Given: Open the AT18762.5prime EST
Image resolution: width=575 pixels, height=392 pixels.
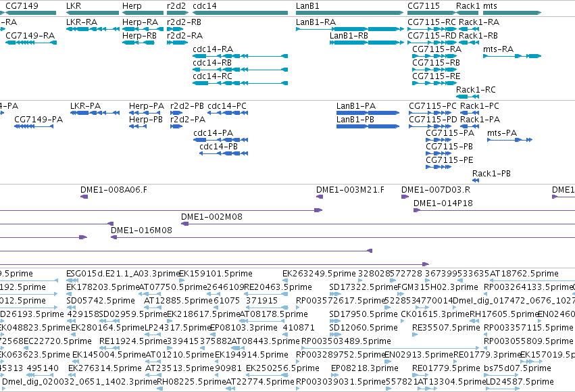Looking at the screenshot, I should pyautogui.click(x=532, y=281).
